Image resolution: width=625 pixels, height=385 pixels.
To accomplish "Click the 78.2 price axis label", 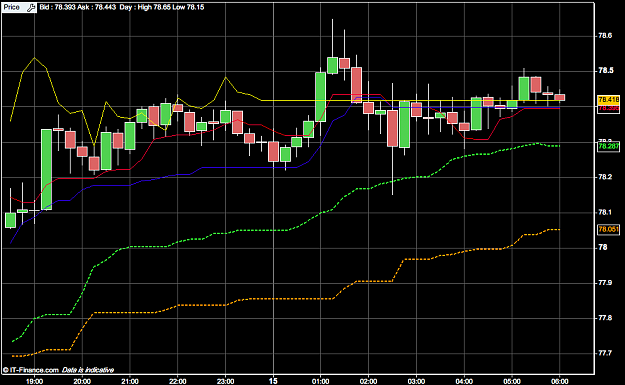I will click(x=605, y=177).
